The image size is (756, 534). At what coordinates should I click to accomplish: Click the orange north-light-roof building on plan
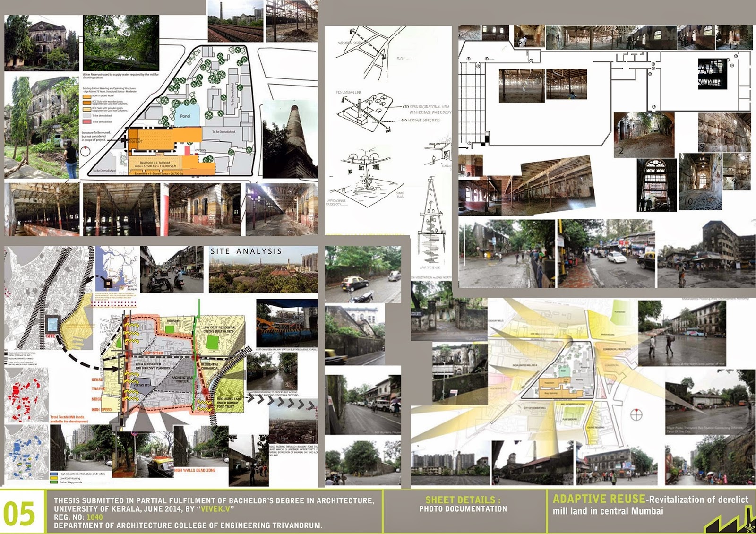(x=165, y=140)
